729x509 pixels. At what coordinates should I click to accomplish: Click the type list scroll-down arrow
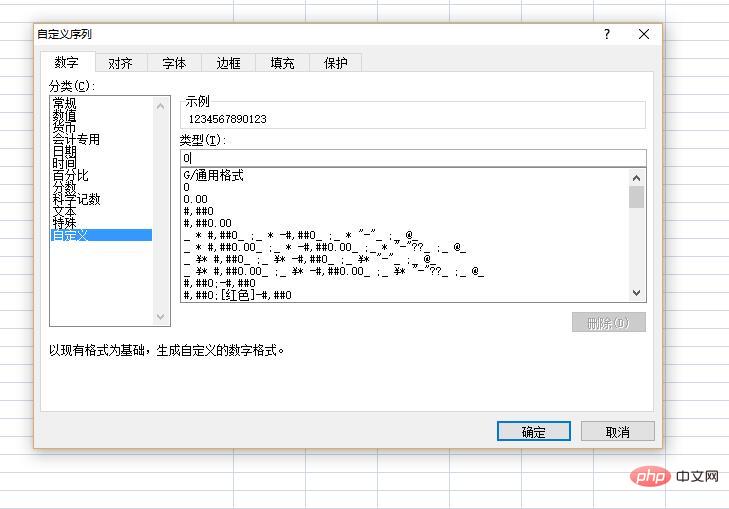[636, 293]
